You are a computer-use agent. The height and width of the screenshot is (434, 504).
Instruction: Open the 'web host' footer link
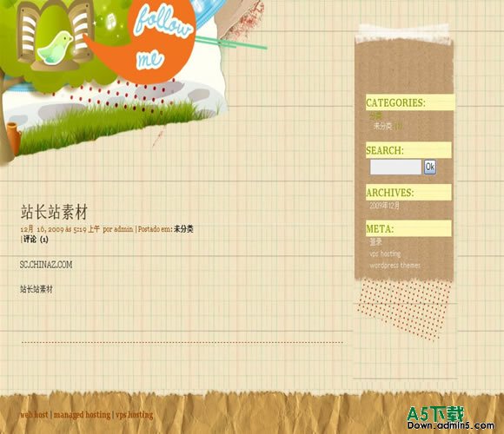pyautogui.click(x=34, y=414)
